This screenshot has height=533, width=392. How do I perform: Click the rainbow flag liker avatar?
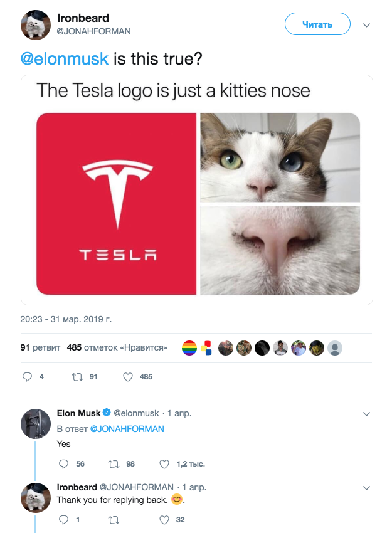(189, 348)
